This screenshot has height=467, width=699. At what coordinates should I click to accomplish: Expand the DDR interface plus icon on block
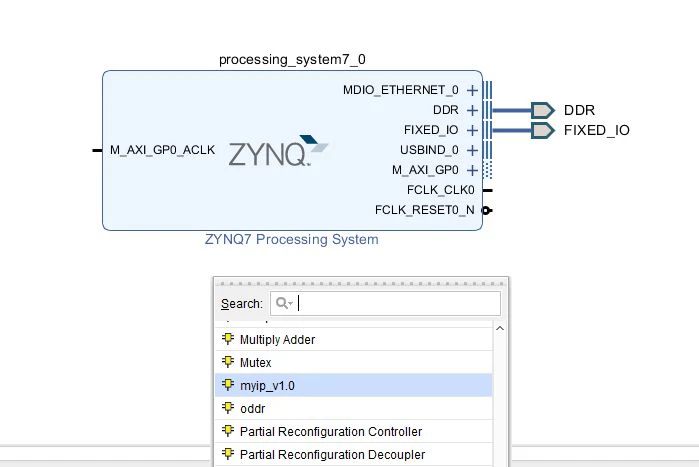(472, 111)
